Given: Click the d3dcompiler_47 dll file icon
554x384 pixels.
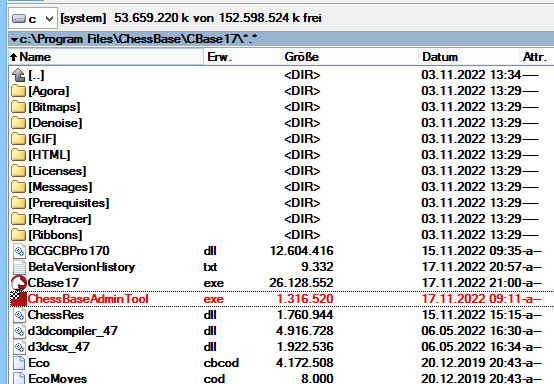Looking at the screenshot, I should coord(19,331).
